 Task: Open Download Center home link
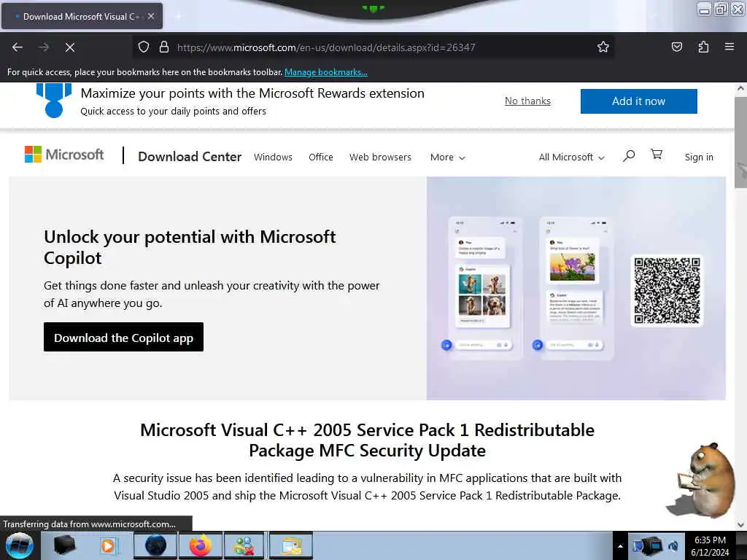pos(190,157)
